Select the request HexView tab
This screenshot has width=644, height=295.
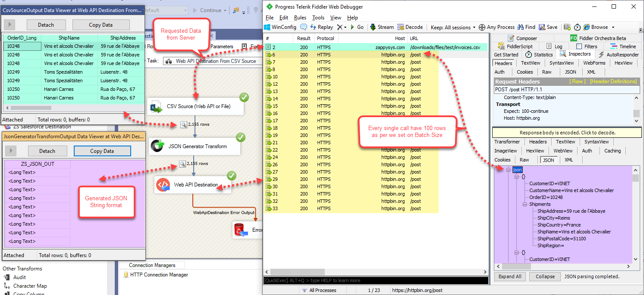(623, 63)
